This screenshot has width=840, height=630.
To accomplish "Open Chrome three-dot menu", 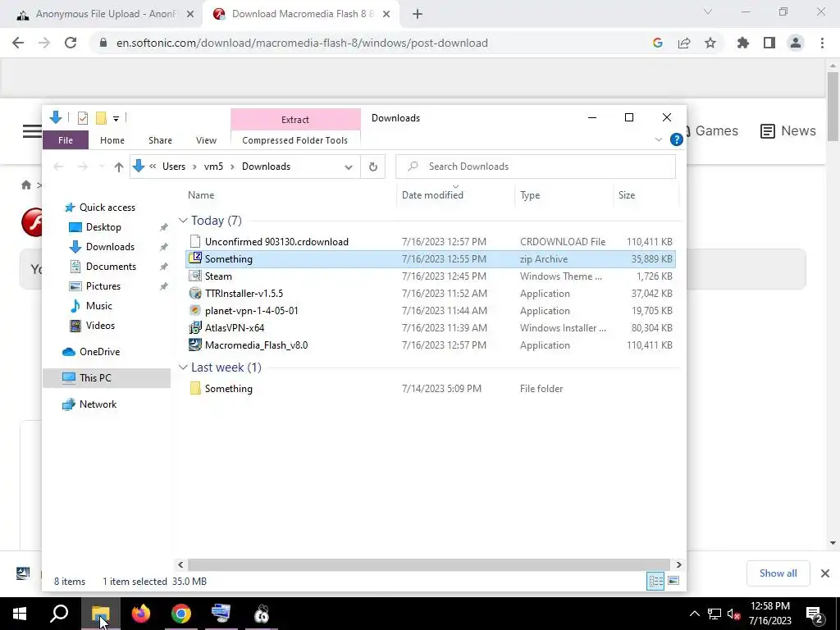I will click(x=822, y=43).
